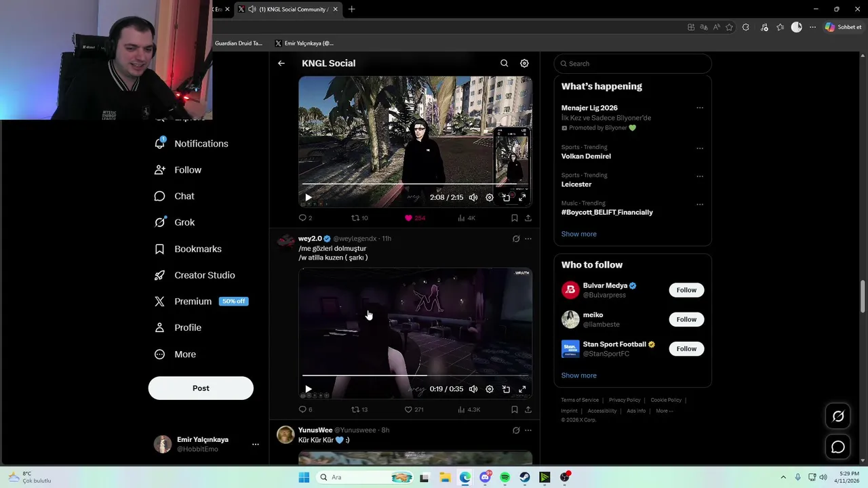The height and width of the screenshot is (488, 868).
Task: Go back using the KNGL Social arrow
Action: 281,63
